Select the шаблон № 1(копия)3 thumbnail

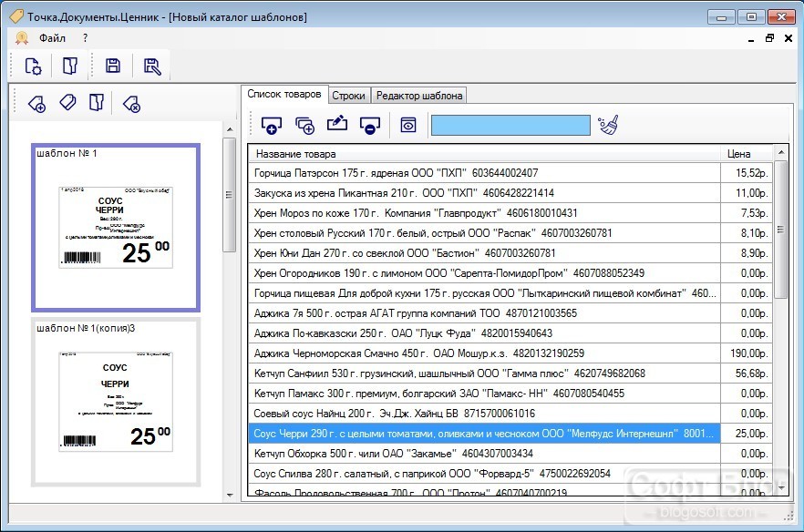(x=116, y=402)
